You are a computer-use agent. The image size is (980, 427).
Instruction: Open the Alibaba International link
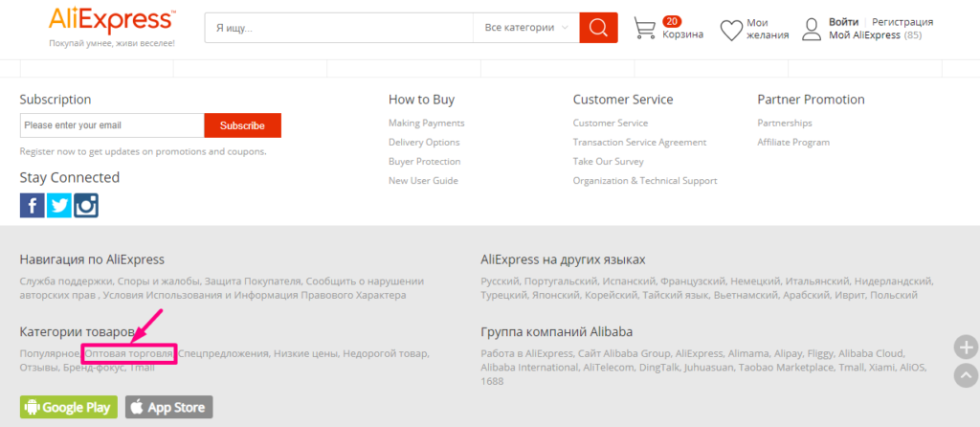coord(528,367)
